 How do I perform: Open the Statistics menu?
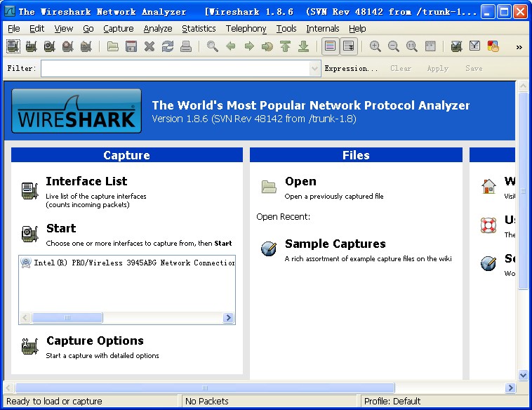[x=199, y=29]
